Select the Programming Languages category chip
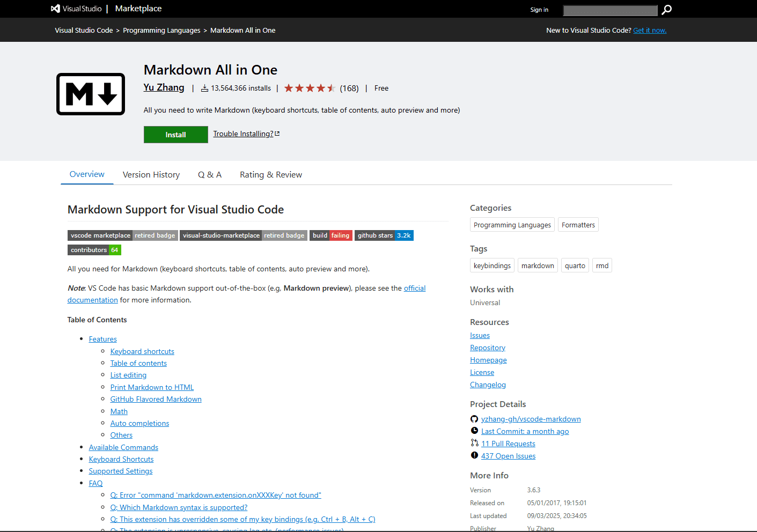757x532 pixels. coord(512,225)
